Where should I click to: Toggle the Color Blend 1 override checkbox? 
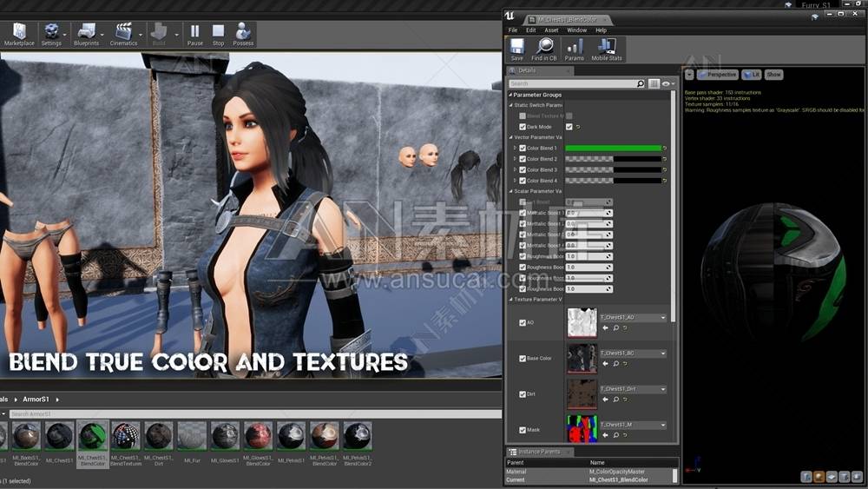click(x=523, y=149)
